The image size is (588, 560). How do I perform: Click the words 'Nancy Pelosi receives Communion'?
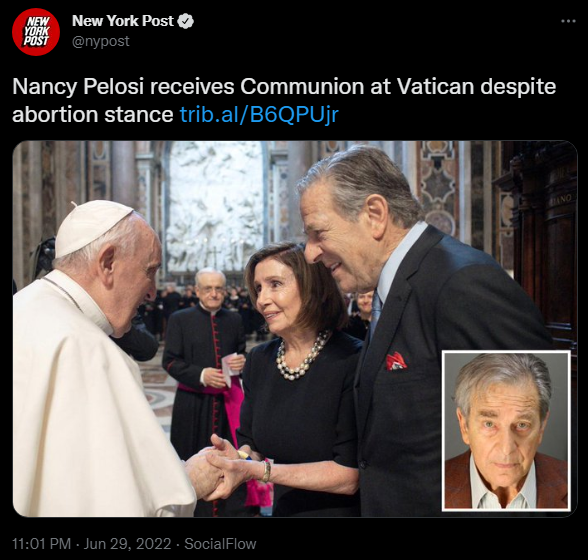(189, 87)
